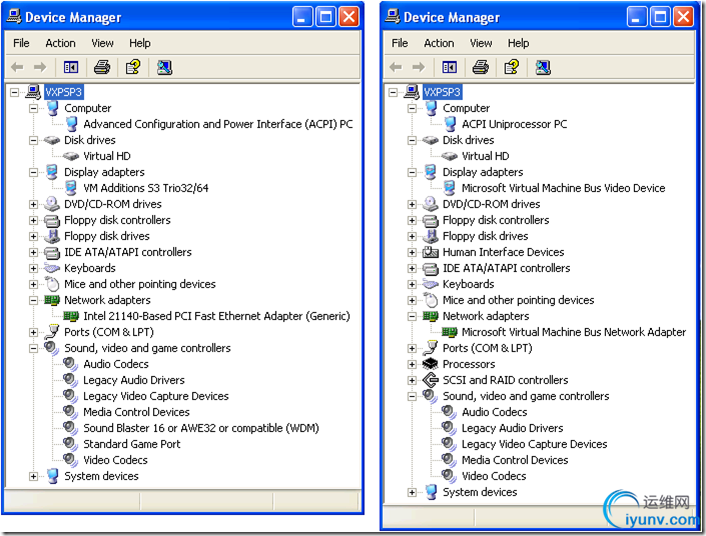Click SCSI and RAID controllers icon
Image resolution: width=706 pixels, height=536 pixels.
coord(430,380)
